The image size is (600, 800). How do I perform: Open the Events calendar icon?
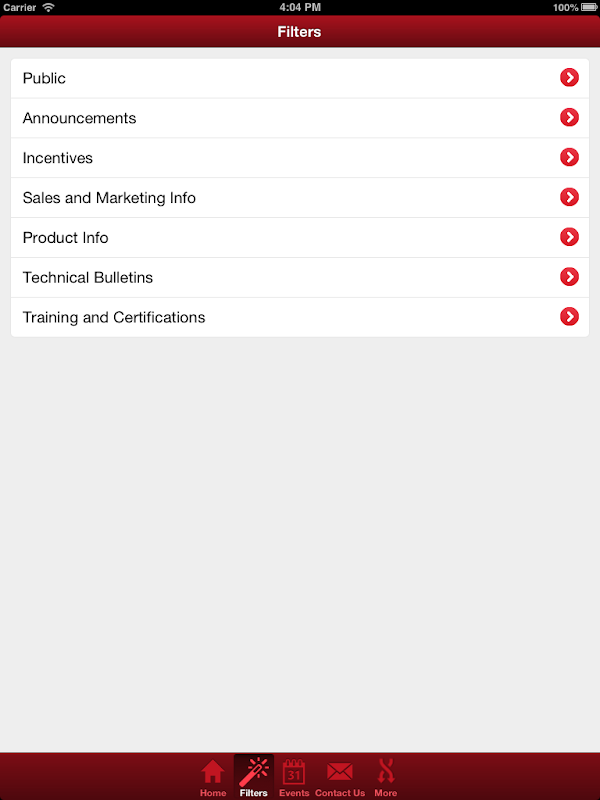pos(294,772)
